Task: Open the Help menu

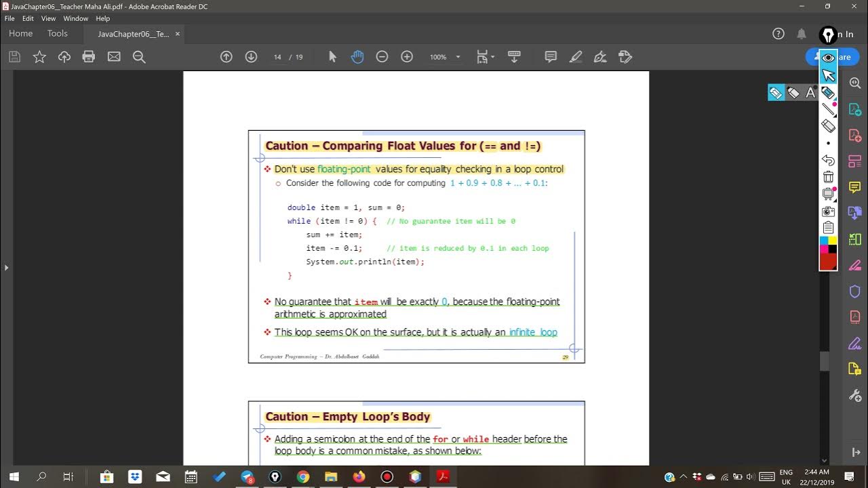Action: 102,18
